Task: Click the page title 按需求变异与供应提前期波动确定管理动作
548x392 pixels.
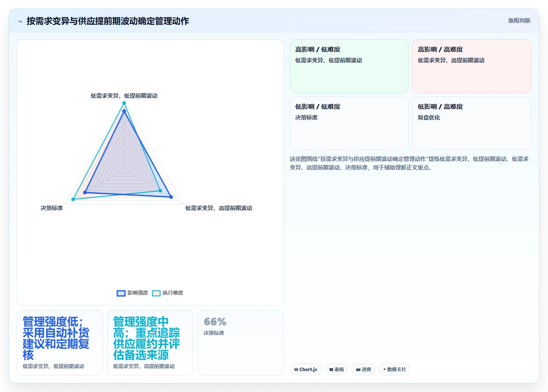Action: coord(108,21)
